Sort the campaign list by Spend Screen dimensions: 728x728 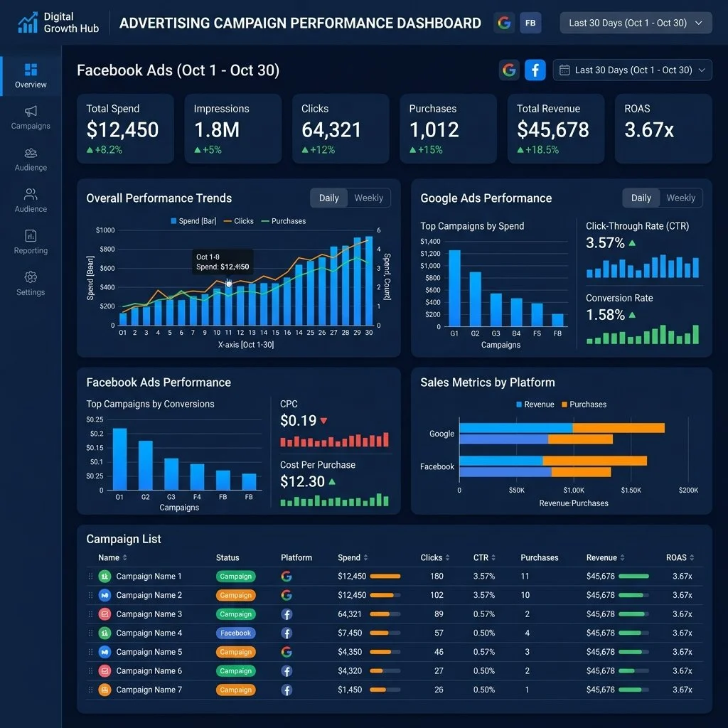pyautogui.click(x=353, y=557)
